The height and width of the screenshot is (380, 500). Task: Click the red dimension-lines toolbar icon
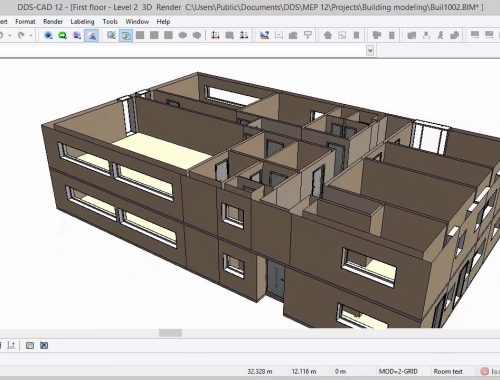[215, 35]
